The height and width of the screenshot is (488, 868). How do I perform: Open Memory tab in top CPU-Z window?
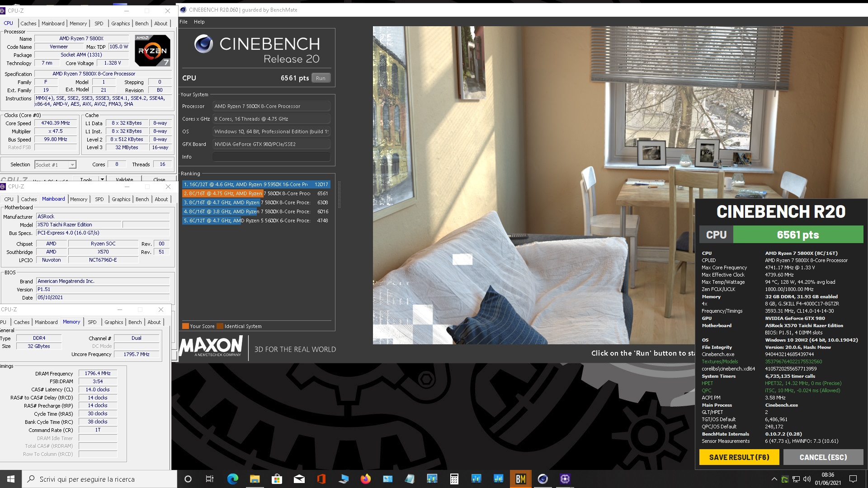pyautogui.click(x=78, y=23)
